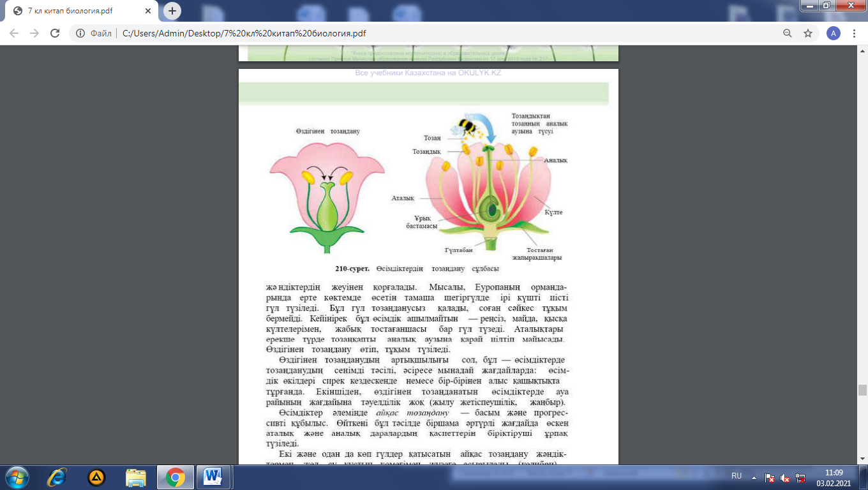Launch Internet Explorer from the taskbar
This screenshot has width=868, height=490.
(58, 477)
